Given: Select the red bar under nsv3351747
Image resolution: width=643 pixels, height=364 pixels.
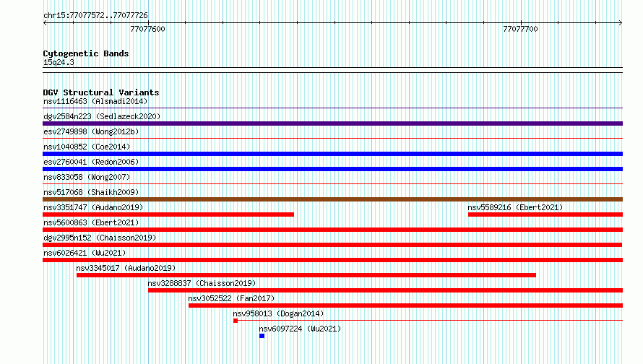Looking at the screenshot, I should [168, 214].
